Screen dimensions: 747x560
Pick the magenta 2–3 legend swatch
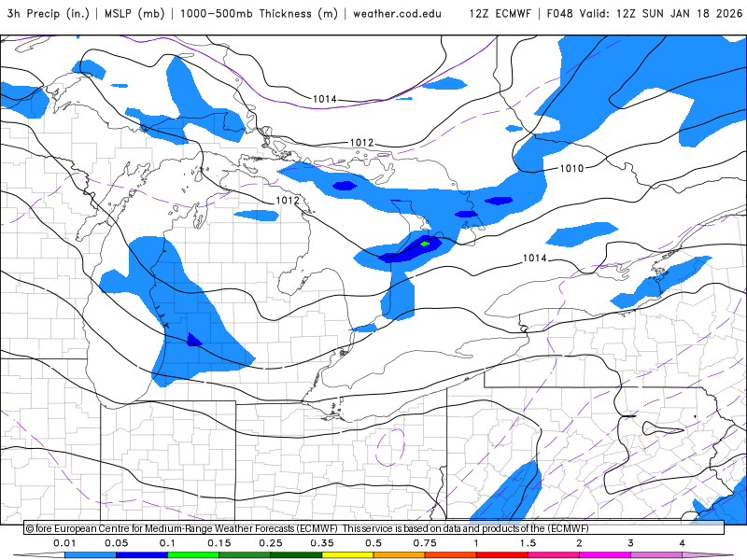[x=605, y=555]
